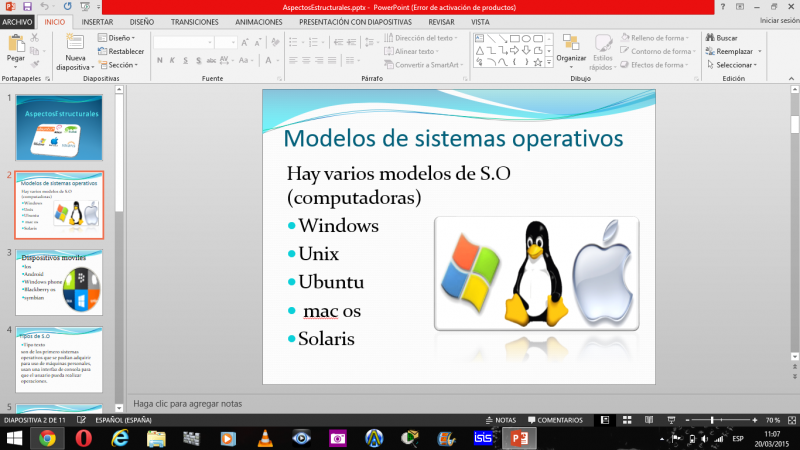Select slide 3 Dispositivos moviles thumbnail
Viewport: 800px width, 450px height.
(x=59, y=282)
